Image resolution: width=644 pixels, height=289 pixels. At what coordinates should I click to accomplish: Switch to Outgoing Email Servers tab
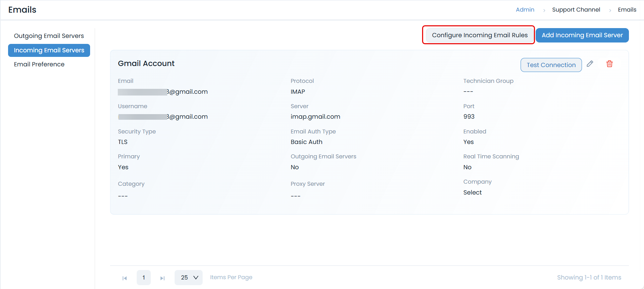coord(49,36)
